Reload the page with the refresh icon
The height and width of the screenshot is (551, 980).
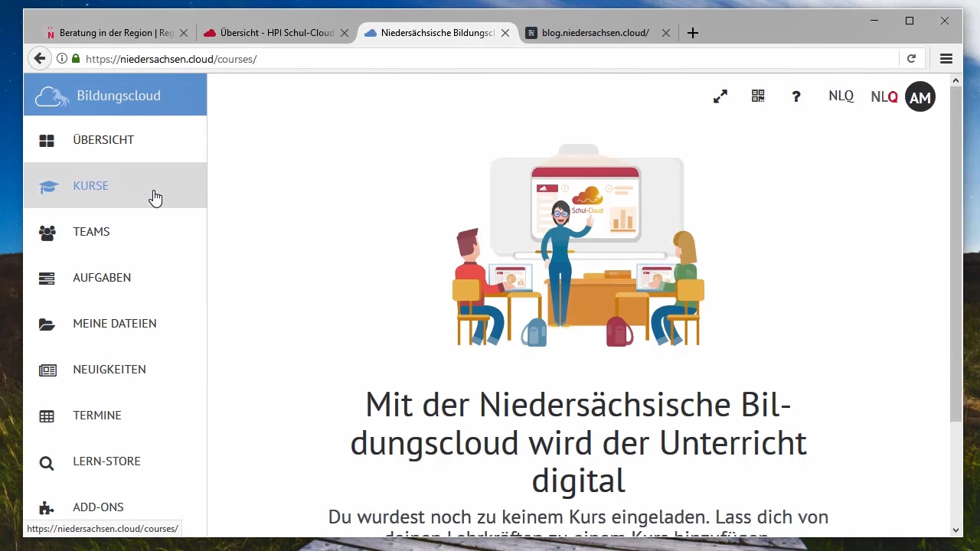(x=911, y=58)
